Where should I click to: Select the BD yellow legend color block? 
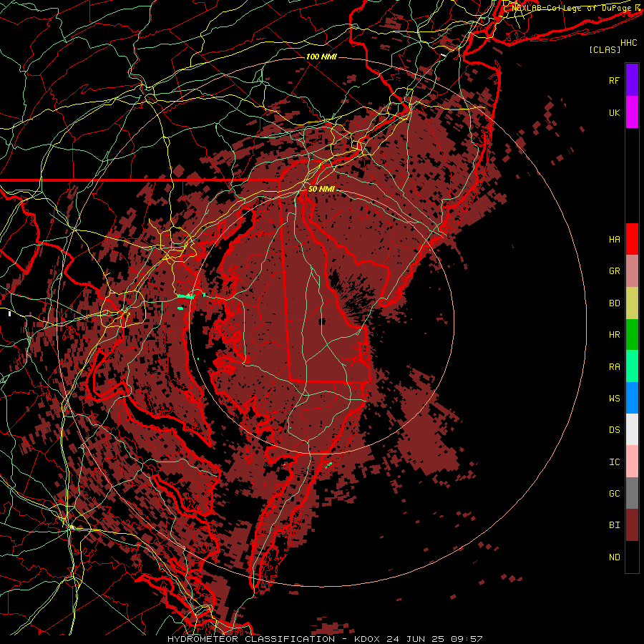(x=632, y=303)
